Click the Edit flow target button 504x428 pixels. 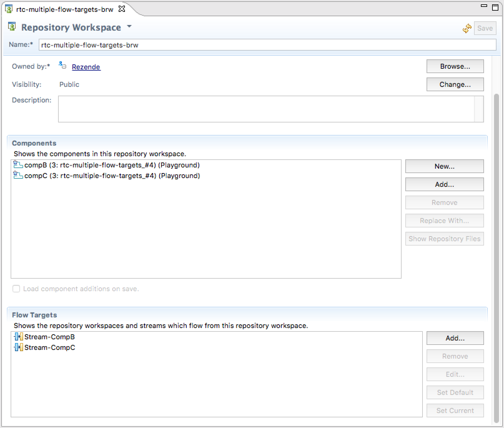(x=455, y=374)
